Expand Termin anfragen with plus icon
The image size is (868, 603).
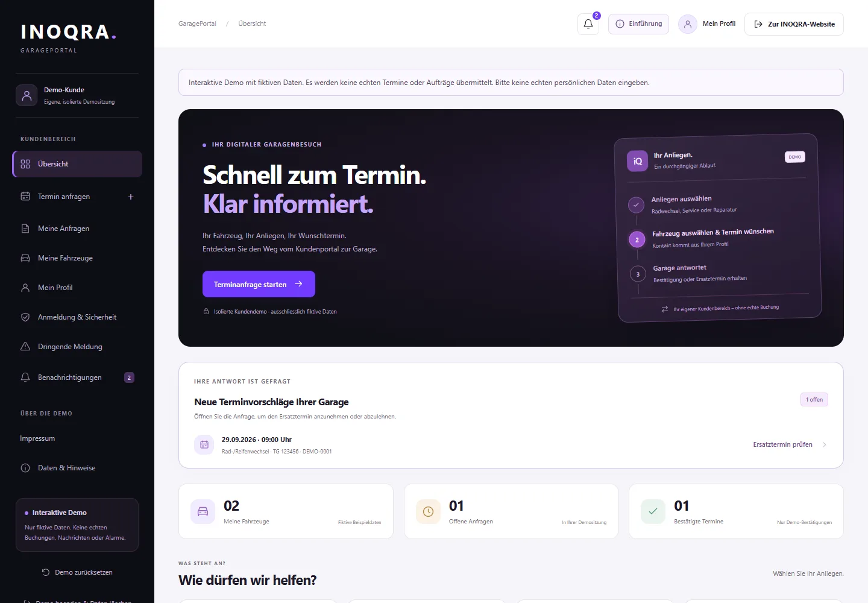131,197
